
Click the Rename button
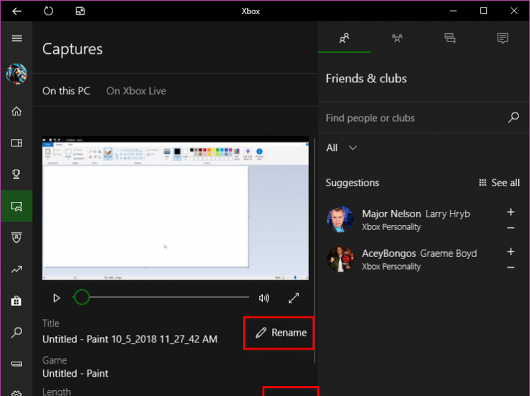pyautogui.click(x=279, y=333)
